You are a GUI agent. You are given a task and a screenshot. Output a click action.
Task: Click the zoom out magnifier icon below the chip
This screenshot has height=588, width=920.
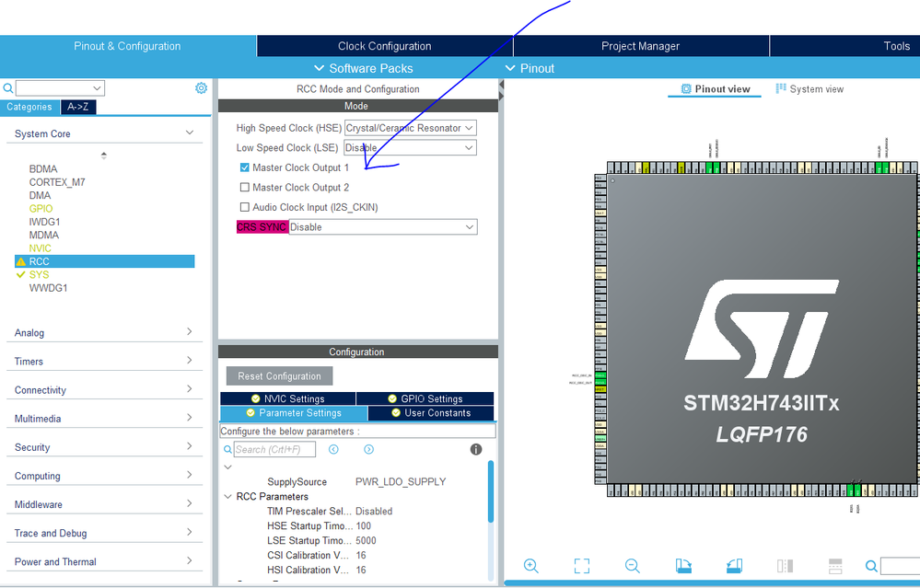point(633,566)
